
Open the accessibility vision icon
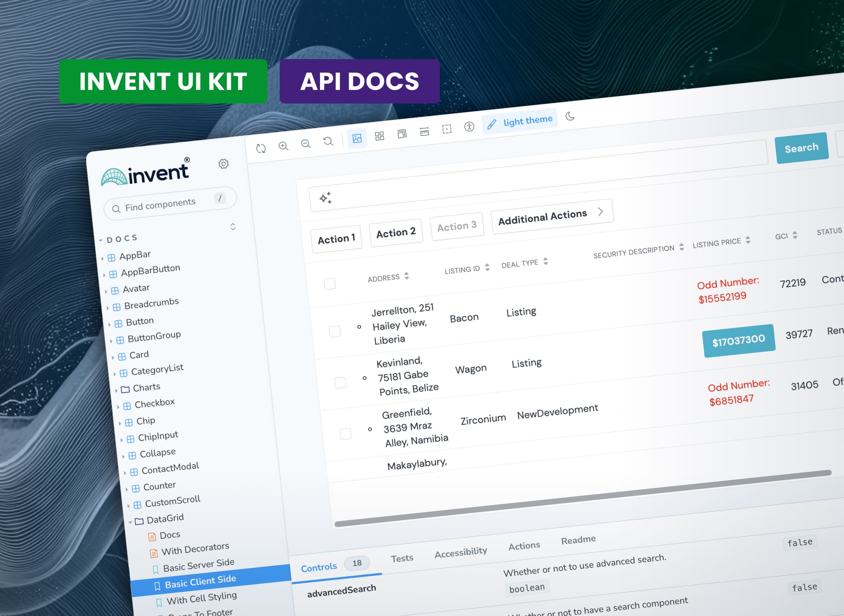(x=469, y=126)
